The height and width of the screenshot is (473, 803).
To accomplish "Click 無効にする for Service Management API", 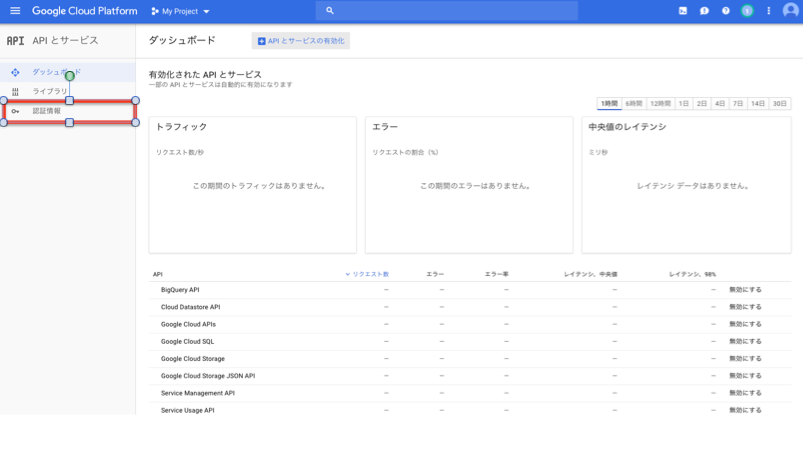I will pyautogui.click(x=745, y=393).
